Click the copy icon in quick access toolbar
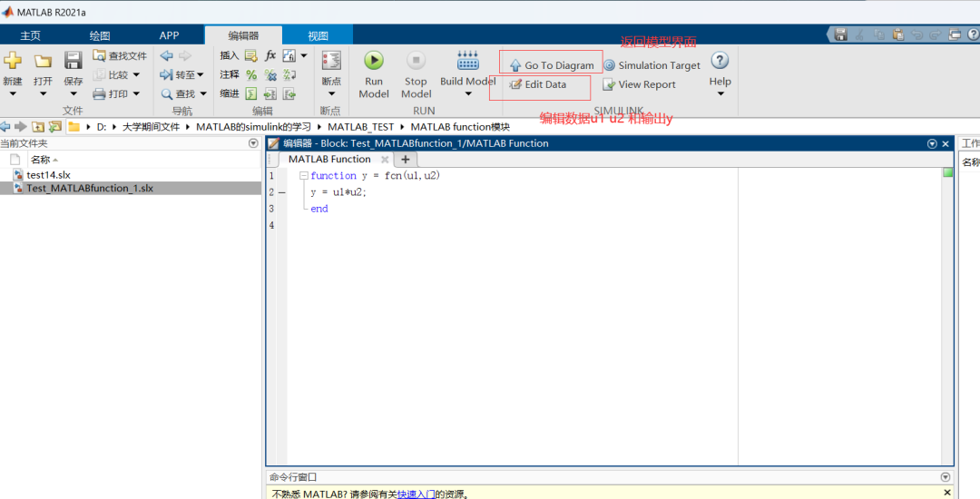 (879, 35)
